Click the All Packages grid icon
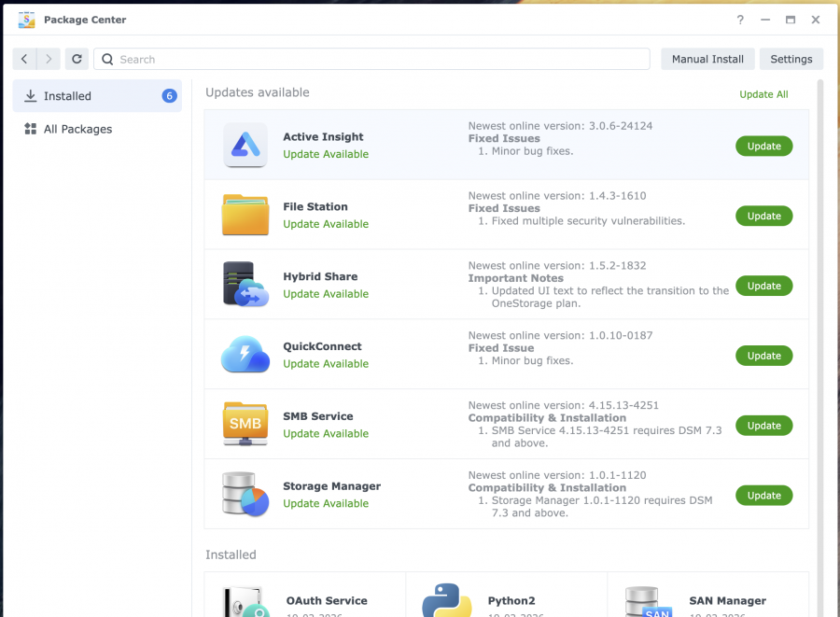This screenshot has height=617, width=840. pos(31,129)
